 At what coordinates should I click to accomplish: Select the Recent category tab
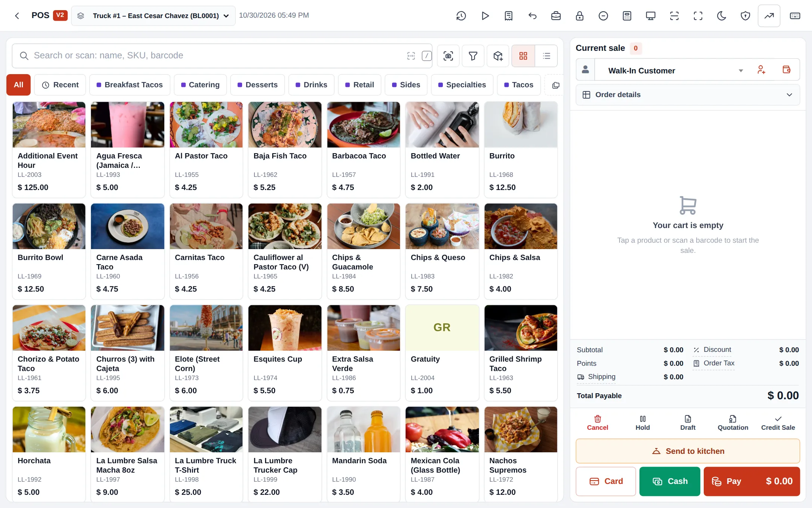[60, 85]
